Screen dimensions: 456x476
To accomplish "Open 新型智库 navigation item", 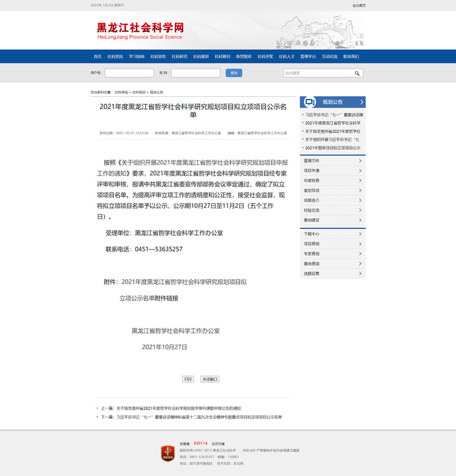I will pyautogui.click(x=244, y=57).
